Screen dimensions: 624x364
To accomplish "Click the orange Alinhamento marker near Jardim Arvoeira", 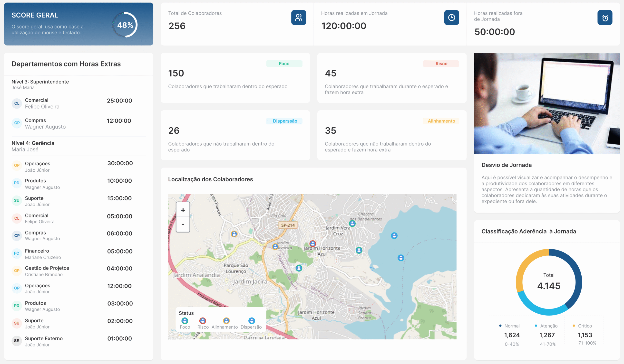I will [275, 246].
